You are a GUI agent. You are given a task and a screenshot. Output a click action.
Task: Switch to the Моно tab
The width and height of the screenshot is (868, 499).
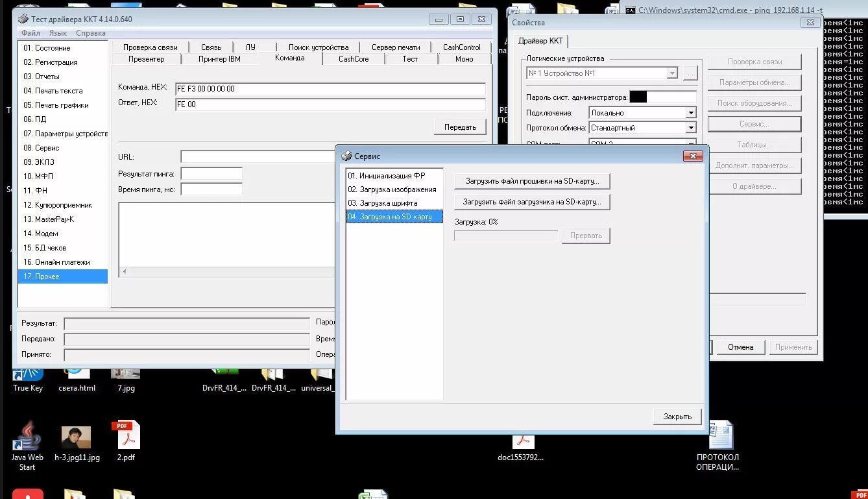coord(464,59)
